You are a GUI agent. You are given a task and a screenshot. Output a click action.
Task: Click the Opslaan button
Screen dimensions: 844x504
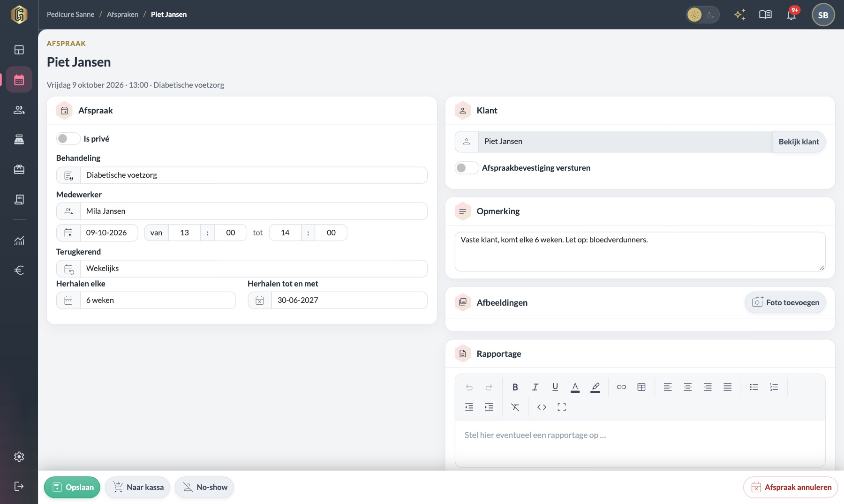72,487
